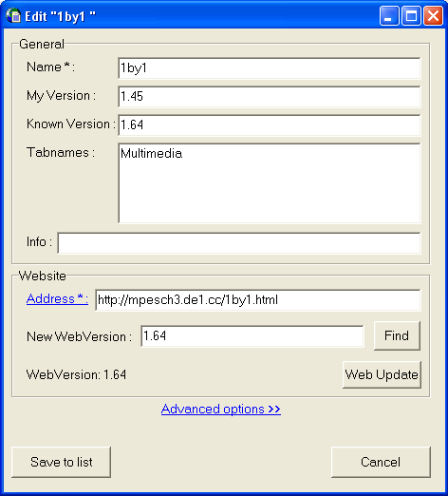Minimize the Edit "1by1" window
448x496 pixels.
point(389,15)
